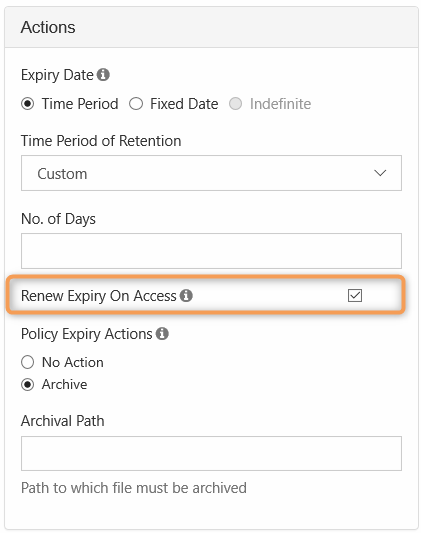Untick the Renew Expiry On Access checkbox

(x=355, y=295)
